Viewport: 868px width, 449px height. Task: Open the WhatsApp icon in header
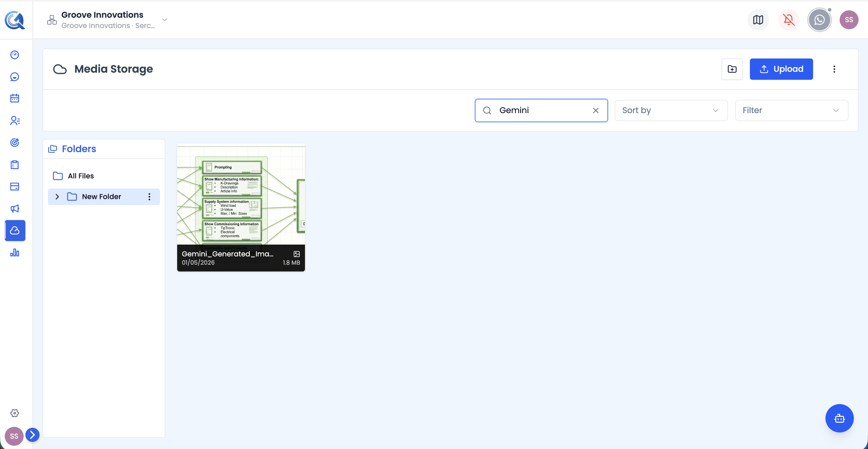pyautogui.click(x=819, y=20)
